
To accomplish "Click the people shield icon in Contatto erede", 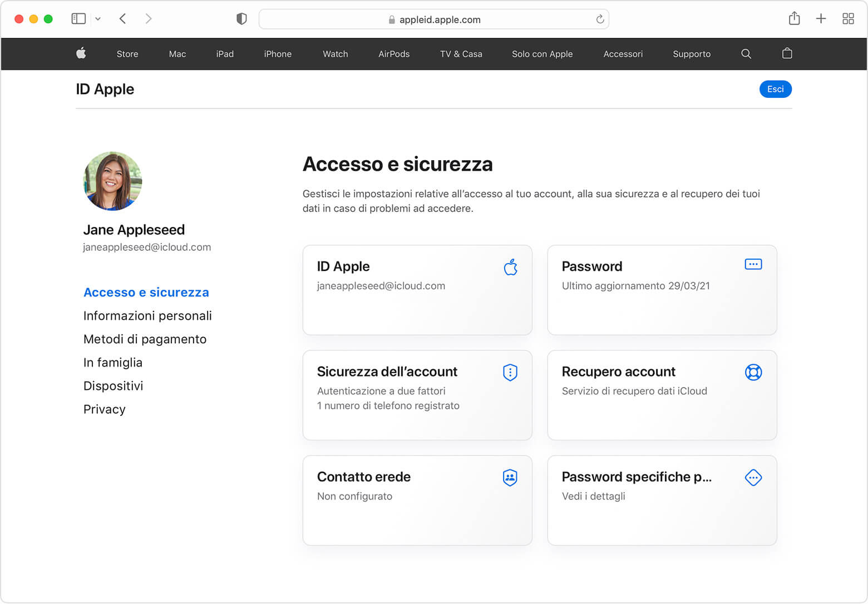I will click(x=510, y=477).
